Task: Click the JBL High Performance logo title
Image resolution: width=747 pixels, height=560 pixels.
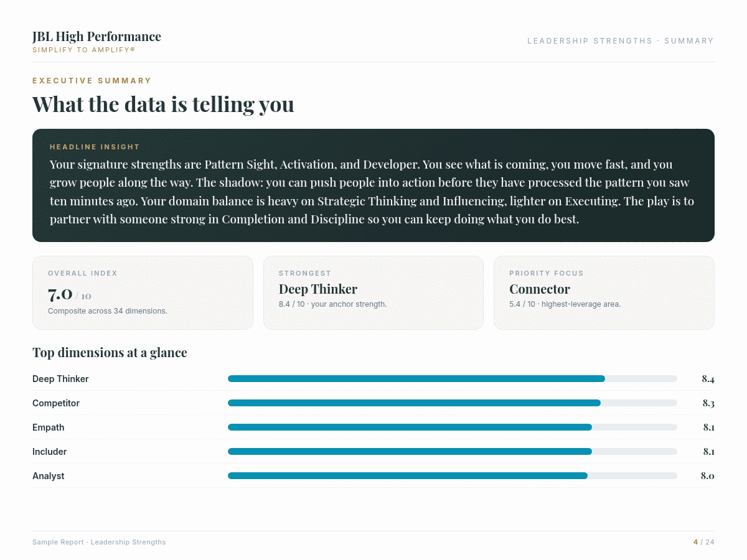Action: 96,37
